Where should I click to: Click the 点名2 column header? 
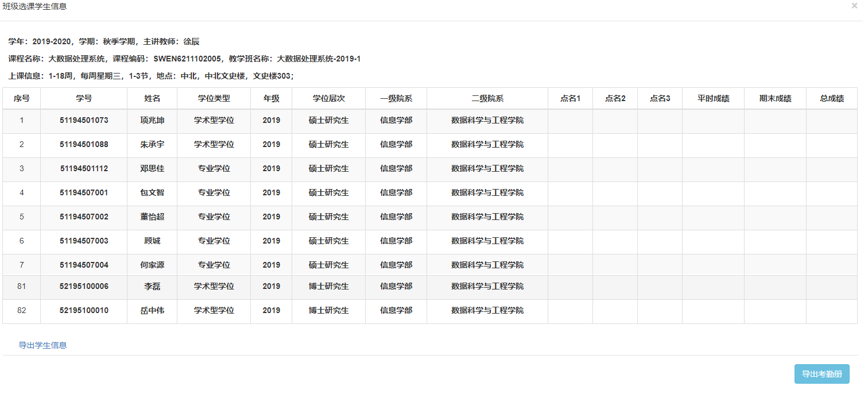click(615, 98)
